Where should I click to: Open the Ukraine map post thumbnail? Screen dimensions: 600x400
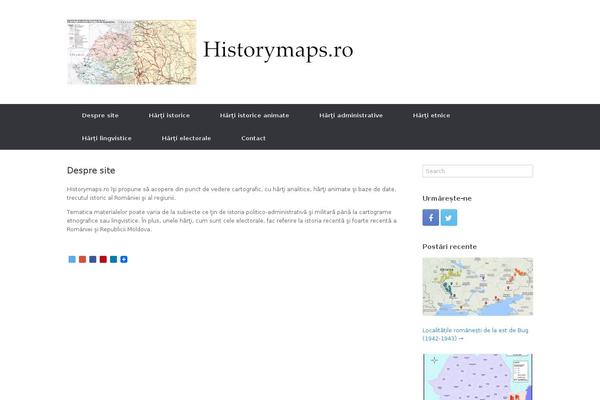point(477,286)
